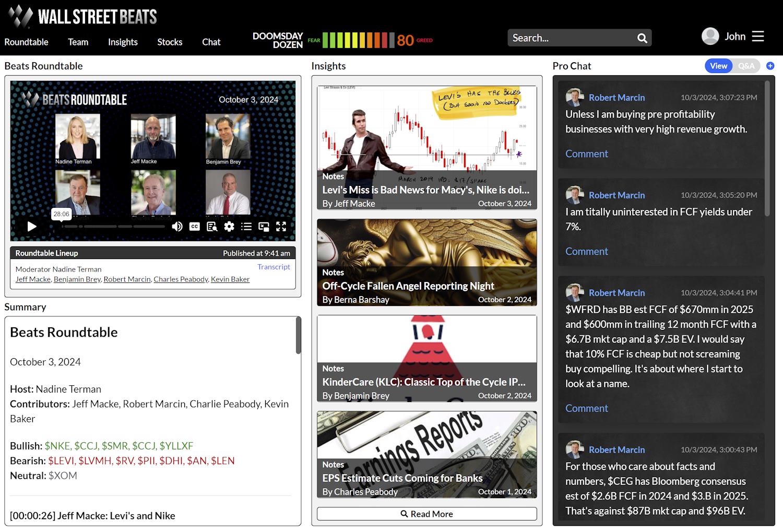Screen dimensions: 783x532
Task: Navigate to the Stocks section
Action: click(x=170, y=42)
